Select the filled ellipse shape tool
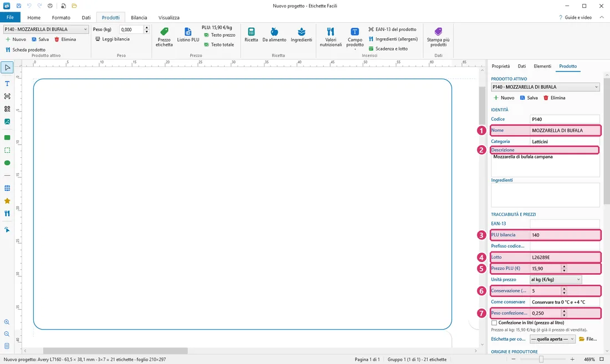This screenshot has width=610, height=364. point(7,163)
